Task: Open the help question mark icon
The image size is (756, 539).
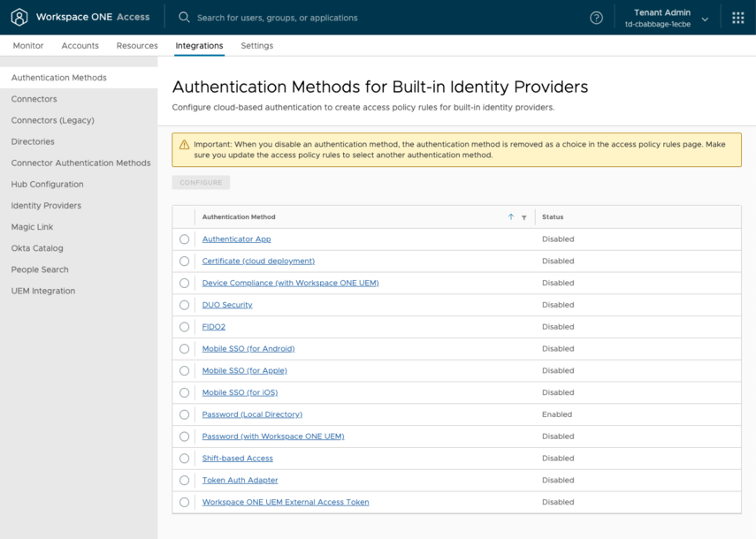Action: (596, 18)
